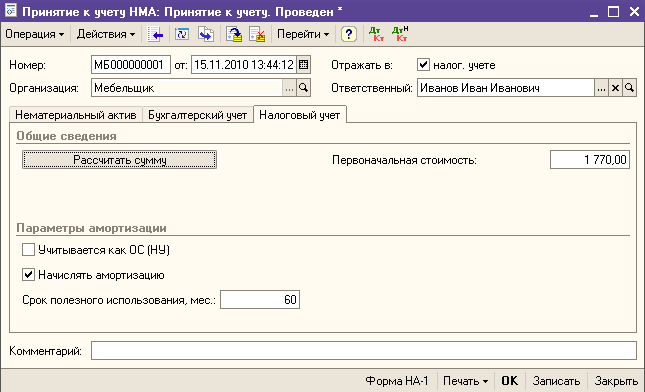
Task: Toggle the налог. учете checkbox
Action: tap(423, 65)
